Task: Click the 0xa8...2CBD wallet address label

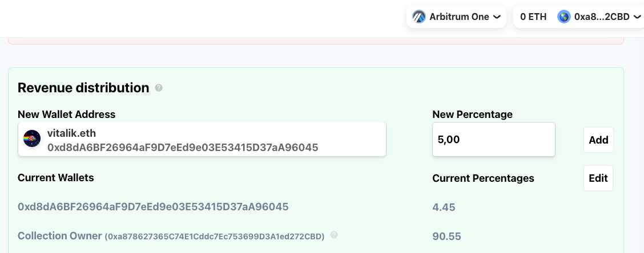Action: pos(601,17)
